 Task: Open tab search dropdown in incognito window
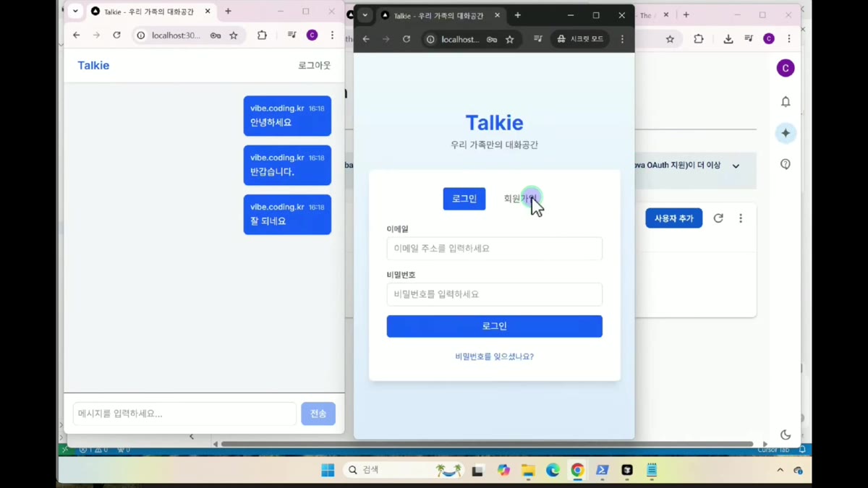click(x=365, y=15)
